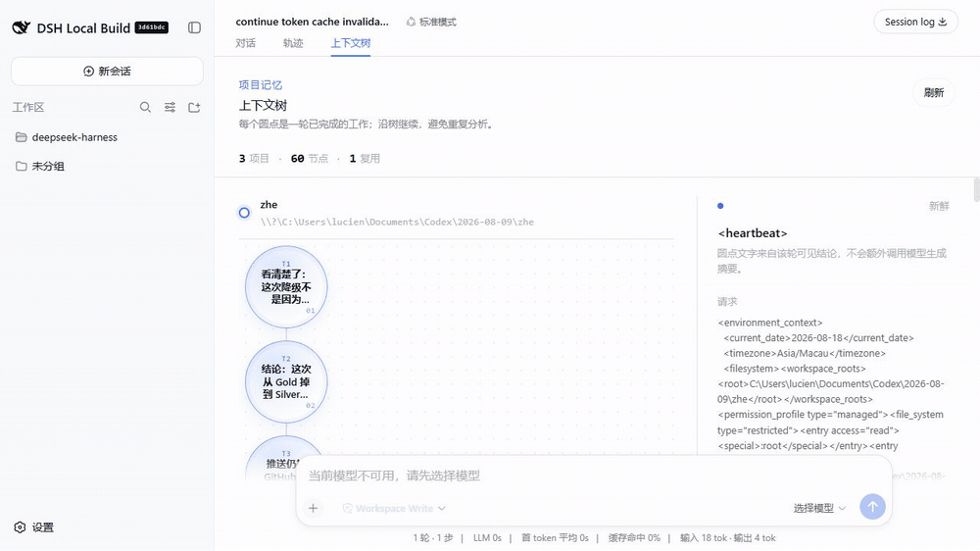
Task: Click the current_date 2026-08-18 line
Action: pos(818,337)
